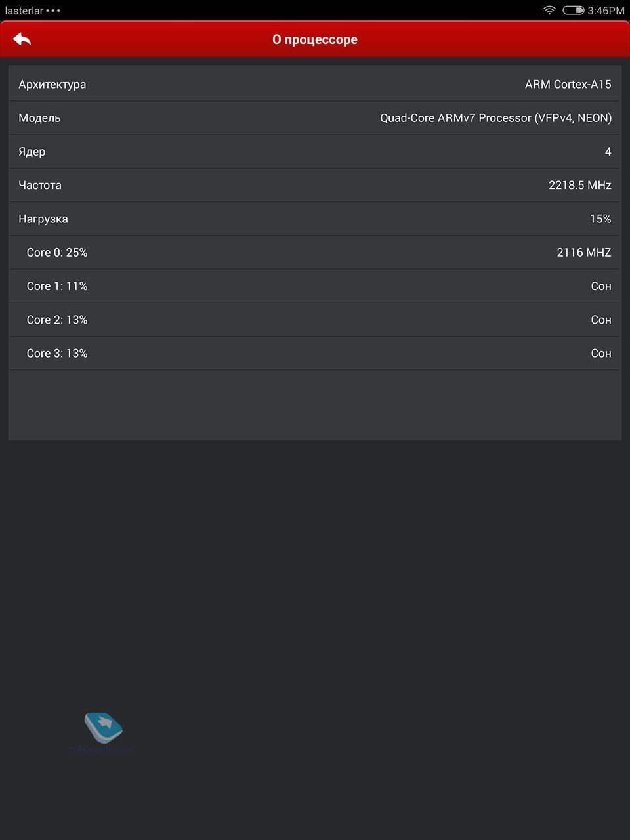The height and width of the screenshot is (840, 630).
Task: Tap the 2116 MHZ value for Core 0
Action: point(584,253)
